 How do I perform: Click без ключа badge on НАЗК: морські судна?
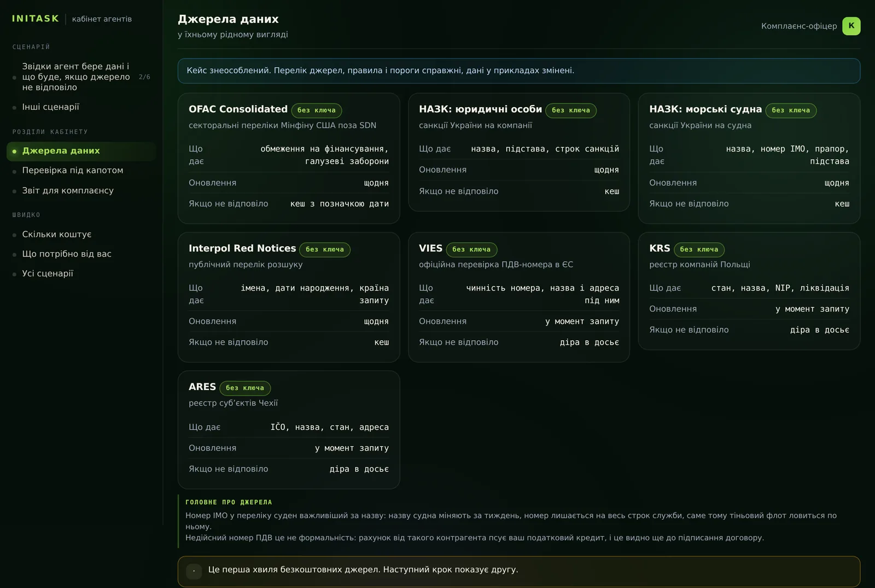coord(791,110)
